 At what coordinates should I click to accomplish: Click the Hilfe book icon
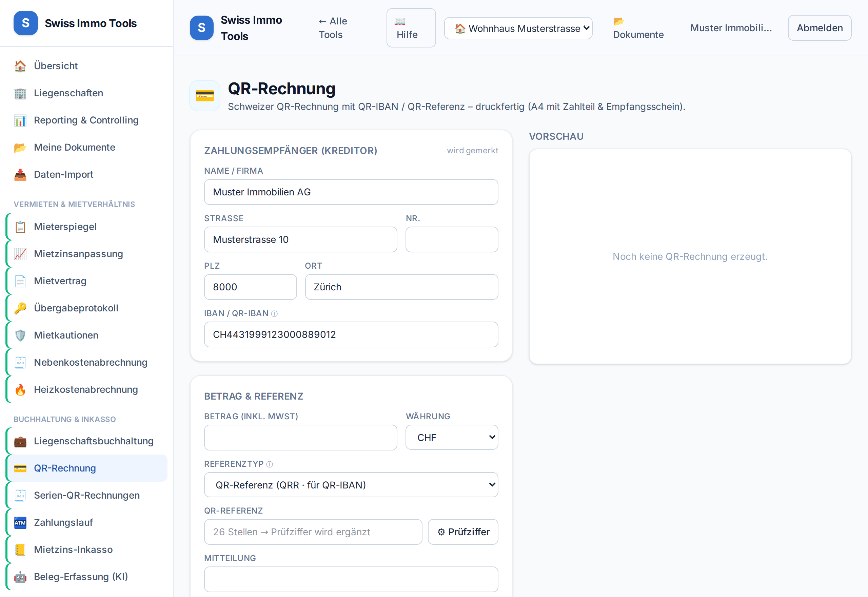(x=400, y=21)
